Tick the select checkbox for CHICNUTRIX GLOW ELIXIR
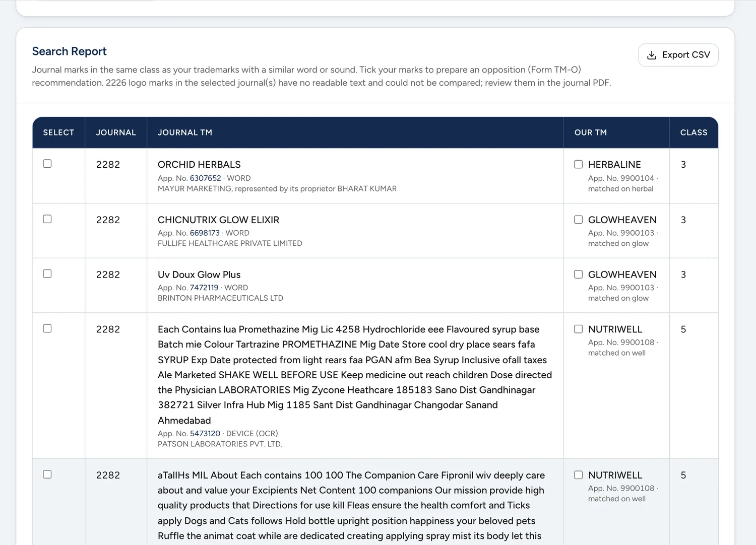Image resolution: width=756 pixels, height=545 pixels. coord(47,219)
